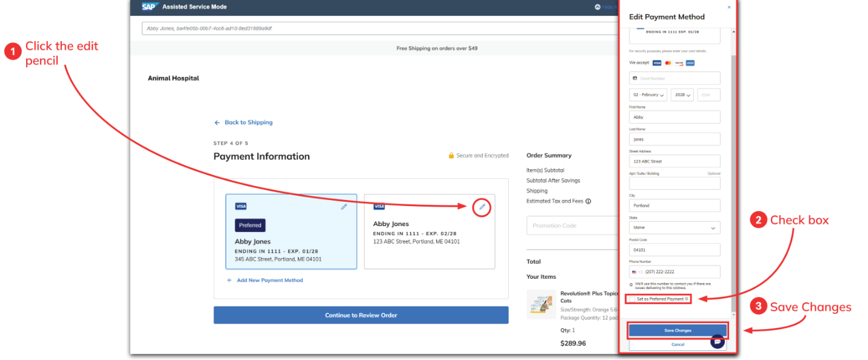The width and height of the screenshot is (868, 360).
Task: Click the Visa logo on Preferred card
Action: [x=241, y=207]
